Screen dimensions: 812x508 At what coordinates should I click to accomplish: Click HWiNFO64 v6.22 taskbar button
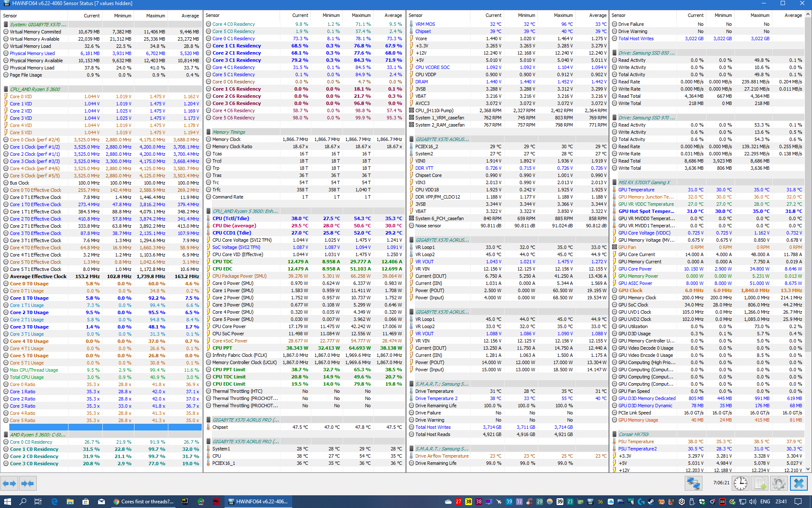pyautogui.click(x=258, y=501)
